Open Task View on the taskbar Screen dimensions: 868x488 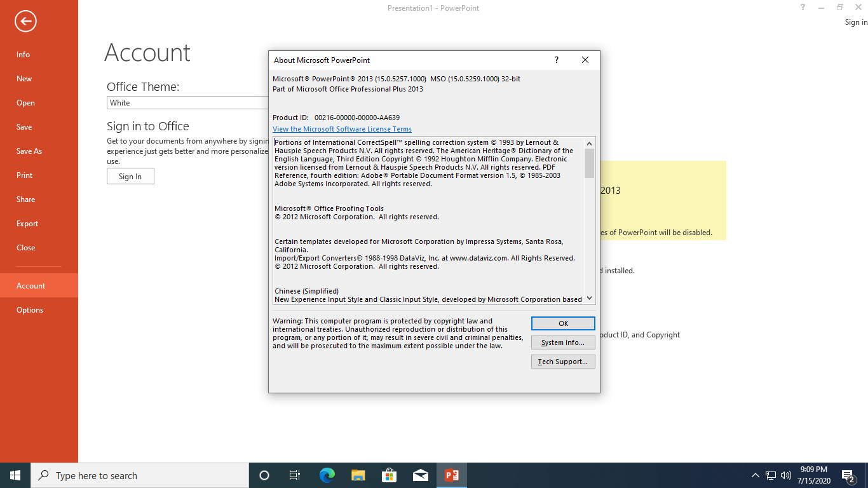tap(295, 475)
